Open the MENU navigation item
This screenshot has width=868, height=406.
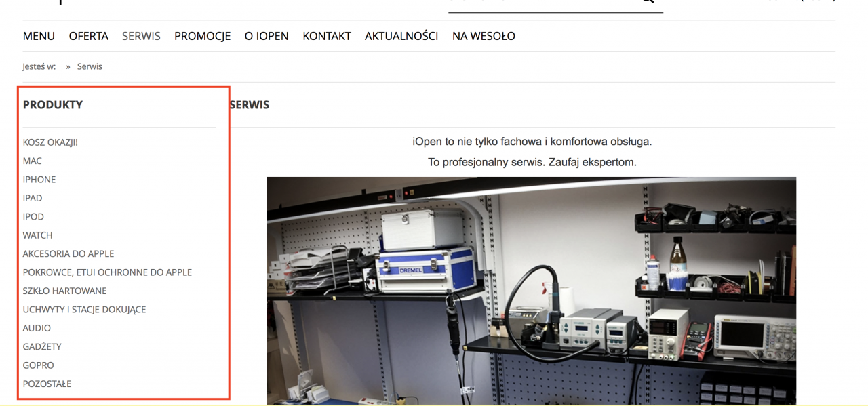point(39,36)
